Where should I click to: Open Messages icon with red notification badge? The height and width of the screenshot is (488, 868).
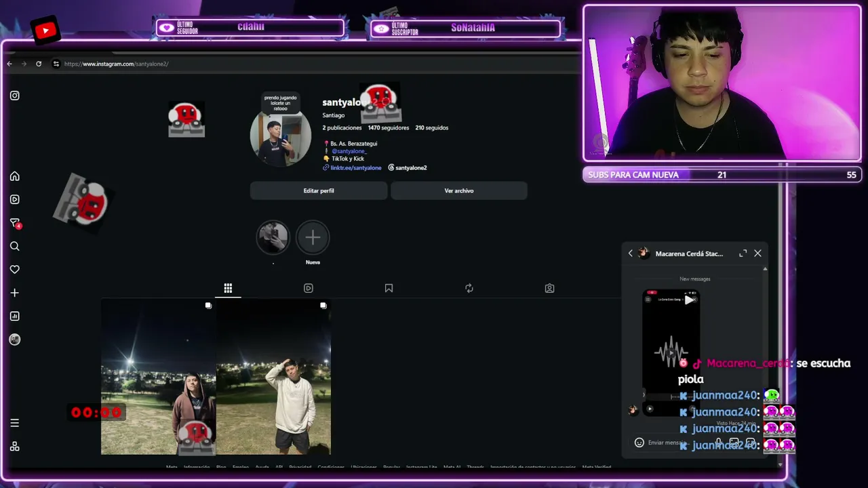point(15,223)
